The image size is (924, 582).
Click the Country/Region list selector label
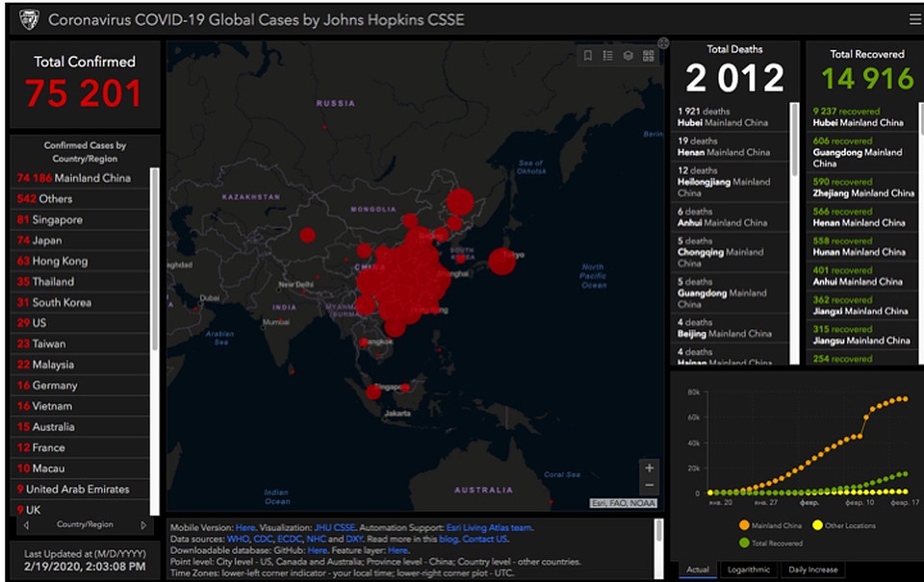pos(85,524)
